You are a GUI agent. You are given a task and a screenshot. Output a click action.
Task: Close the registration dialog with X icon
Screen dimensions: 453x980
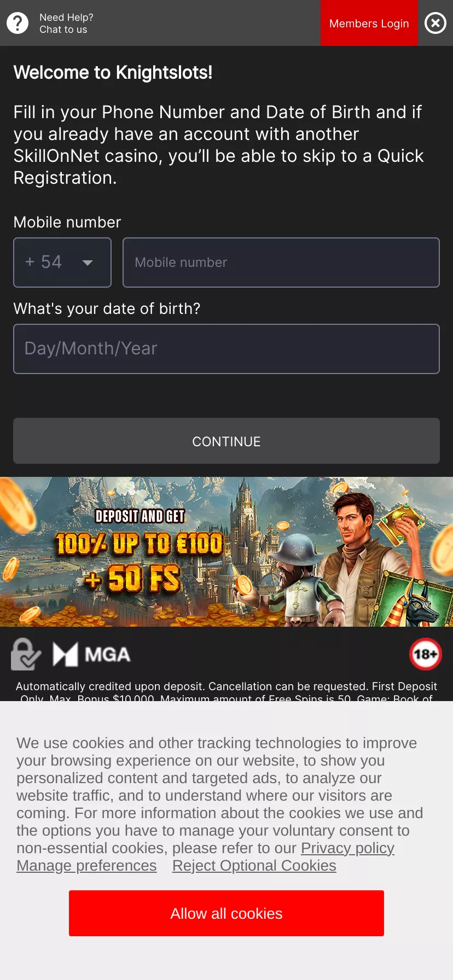[x=435, y=23]
